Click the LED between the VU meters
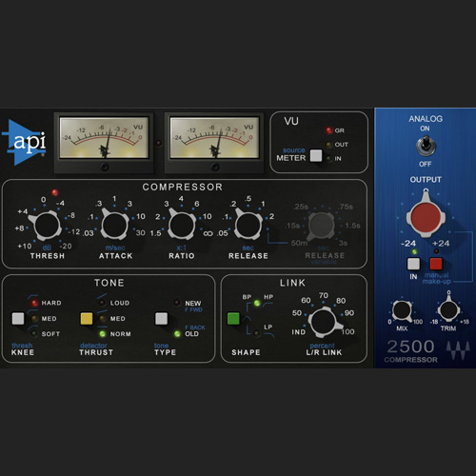Viewport: 476px width, 476px height. 159,143
